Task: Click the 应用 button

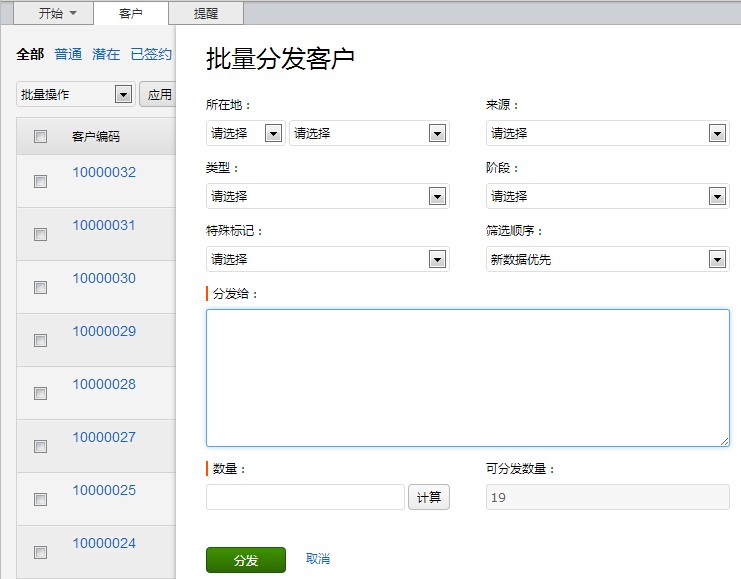Action: pos(159,94)
